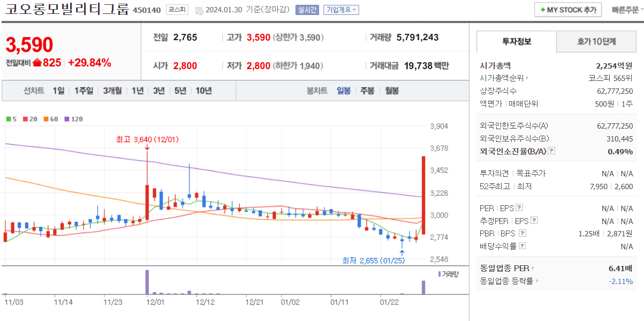This screenshot has height=321, width=644.
Task: Click the 거래량 volume legend label
Action: coord(449,274)
